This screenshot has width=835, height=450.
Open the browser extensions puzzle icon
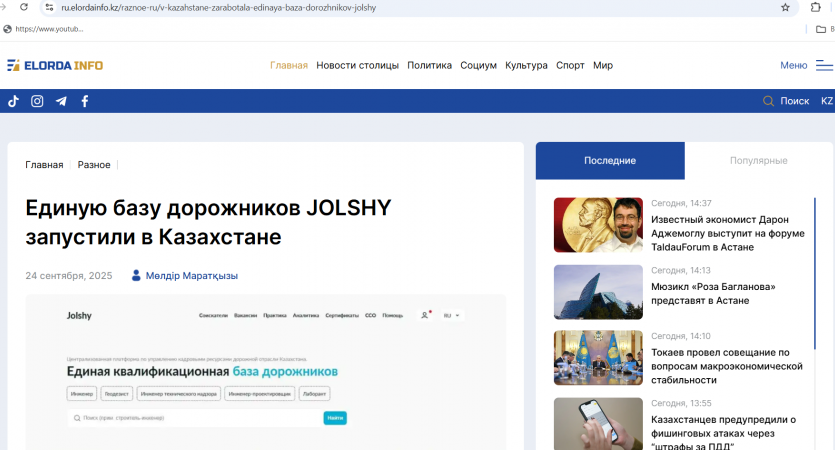tap(816, 7)
